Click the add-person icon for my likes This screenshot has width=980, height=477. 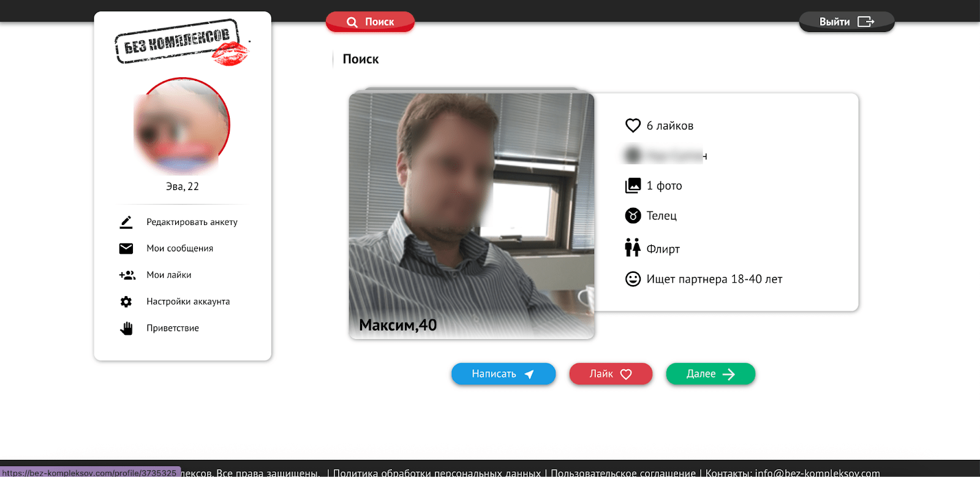click(x=127, y=275)
